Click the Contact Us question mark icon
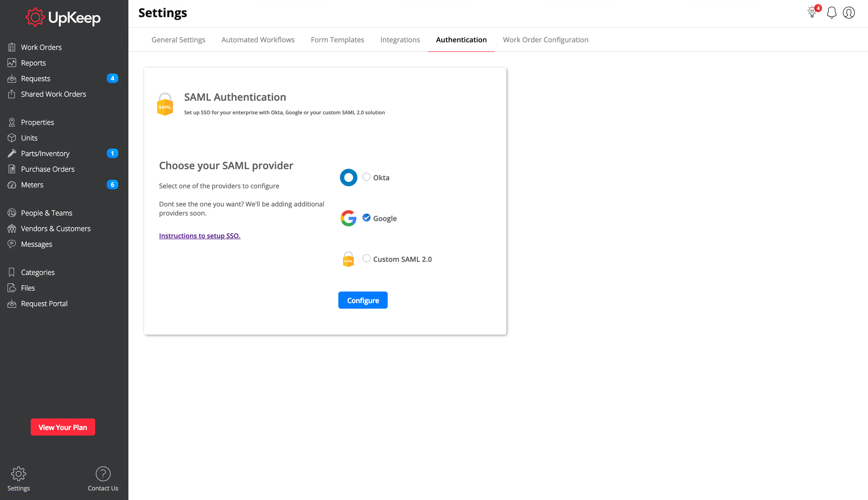The width and height of the screenshot is (868, 500). point(103,474)
